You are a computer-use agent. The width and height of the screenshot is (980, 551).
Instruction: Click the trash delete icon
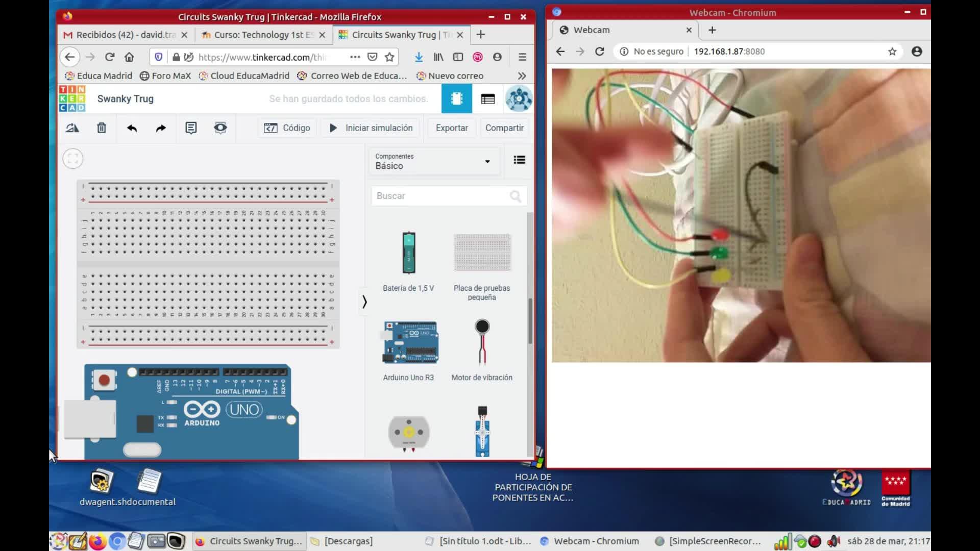102,128
